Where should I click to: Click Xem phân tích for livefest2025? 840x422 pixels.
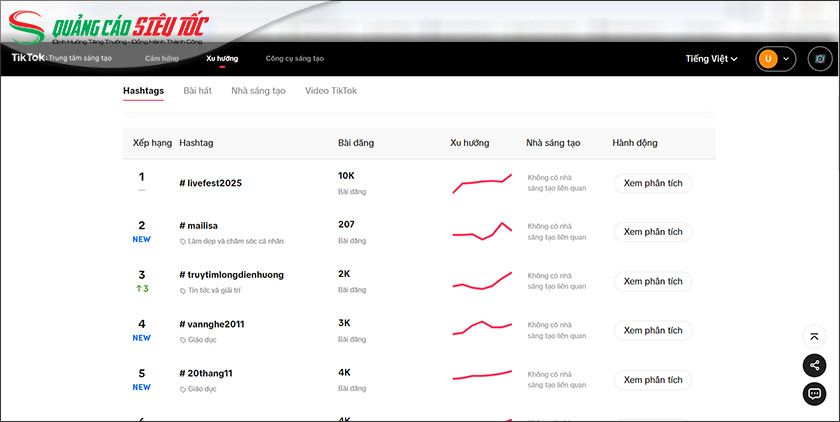pos(652,183)
